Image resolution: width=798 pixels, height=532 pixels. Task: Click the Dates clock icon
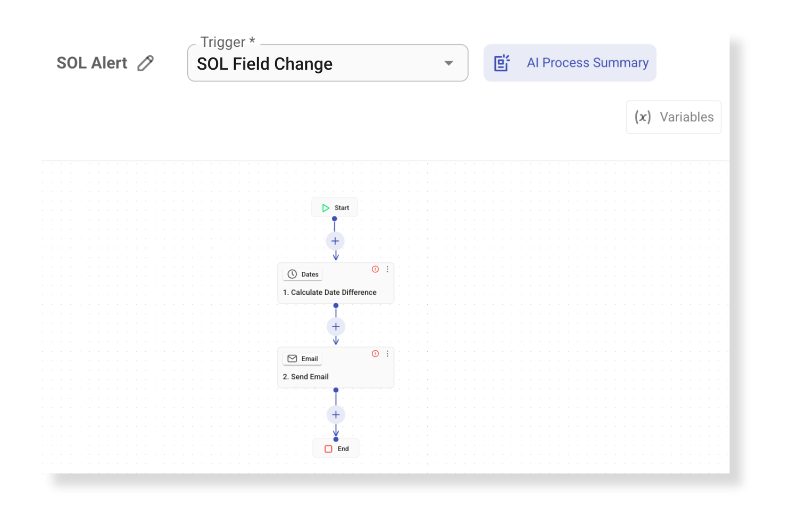292,274
